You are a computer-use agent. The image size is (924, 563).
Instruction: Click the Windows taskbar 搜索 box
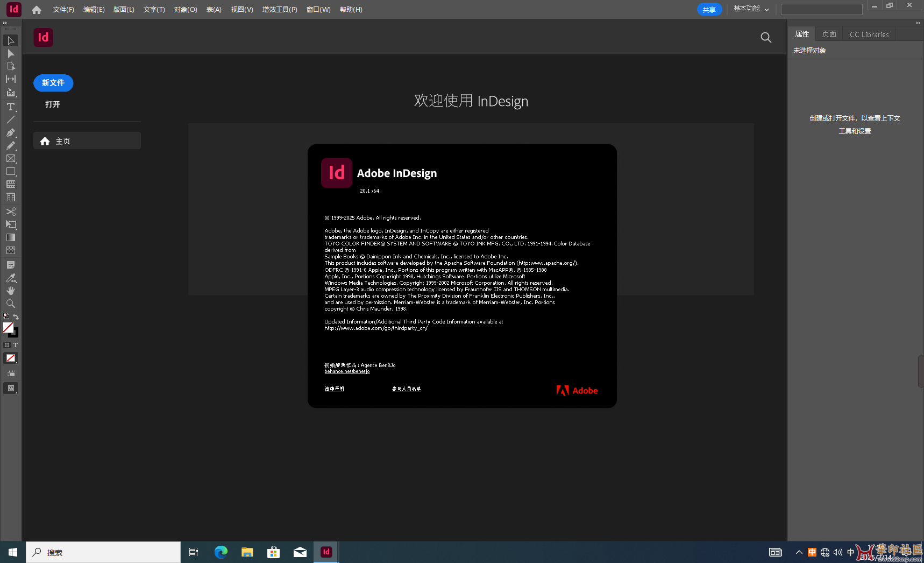click(x=103, y=552)
